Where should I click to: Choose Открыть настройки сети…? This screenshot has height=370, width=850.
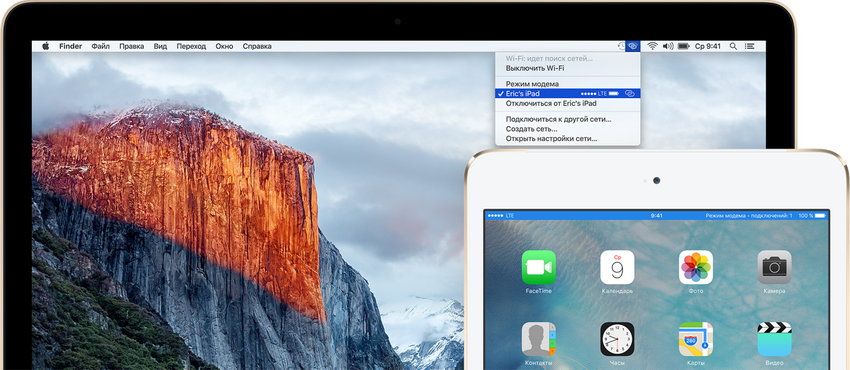pyautogui.click(x=568, y=139)
